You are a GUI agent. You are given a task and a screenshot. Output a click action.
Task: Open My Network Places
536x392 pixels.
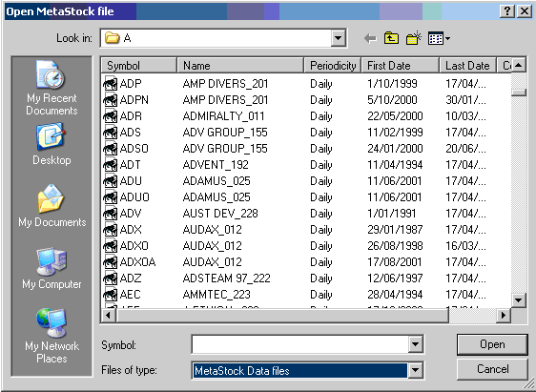coord(52,336)
